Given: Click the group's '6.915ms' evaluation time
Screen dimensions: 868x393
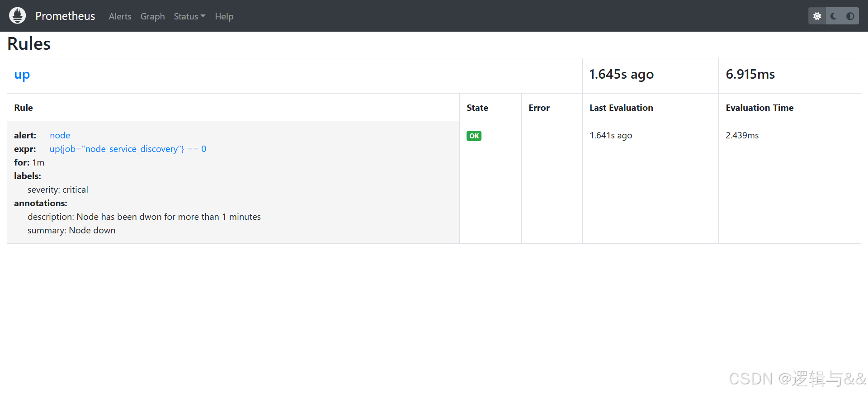Looking at the screenshot, I should click(x=750, y=74).
